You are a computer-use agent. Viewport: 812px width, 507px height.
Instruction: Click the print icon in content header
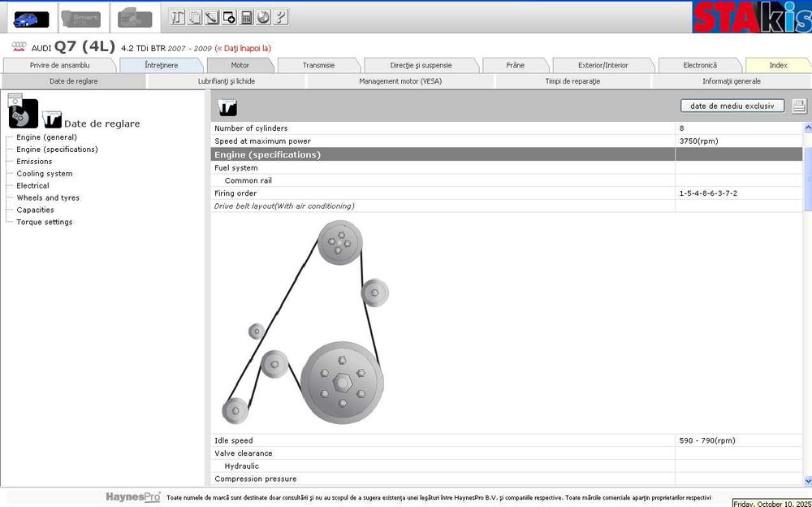tap(798, 106)
